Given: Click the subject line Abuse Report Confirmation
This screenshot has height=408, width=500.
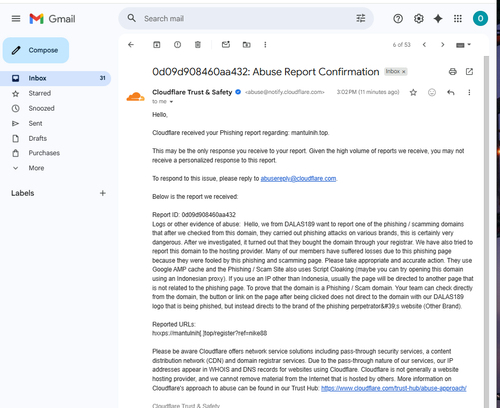Looking at the screenshot, I should (266, 72).
